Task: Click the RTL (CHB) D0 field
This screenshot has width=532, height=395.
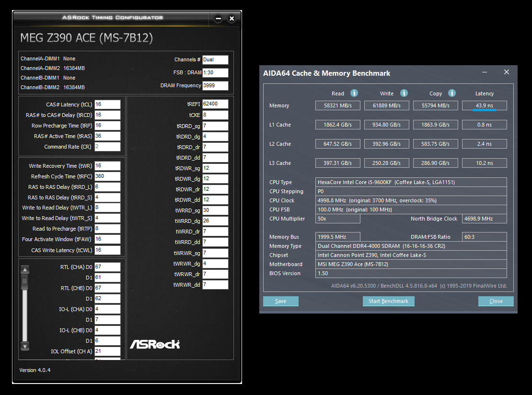Action: click(107, 288)
